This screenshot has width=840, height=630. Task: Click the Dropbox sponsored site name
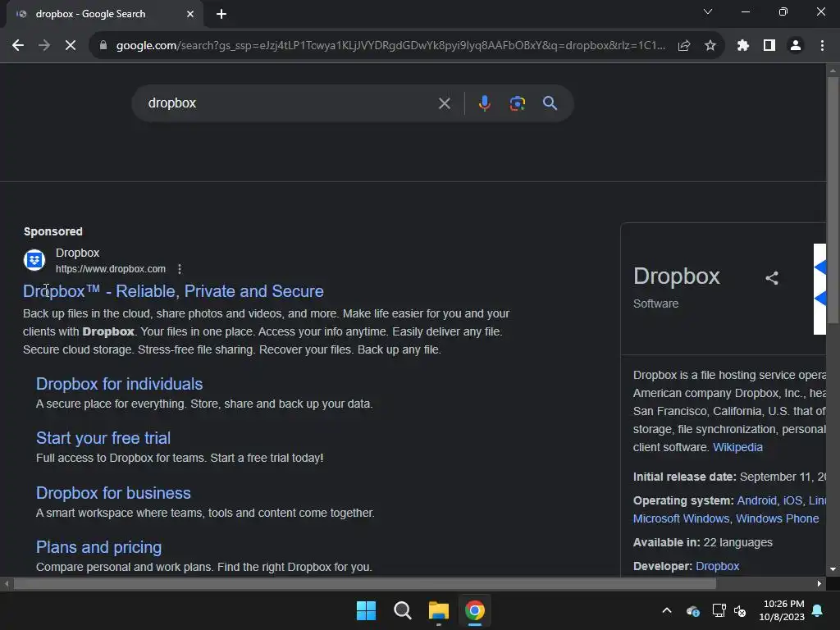click(x=78, y=253)
